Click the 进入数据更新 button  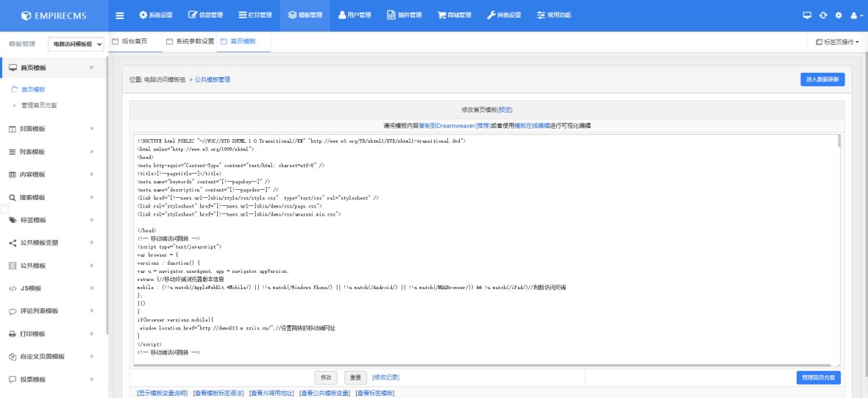click(x=822, y=79)
